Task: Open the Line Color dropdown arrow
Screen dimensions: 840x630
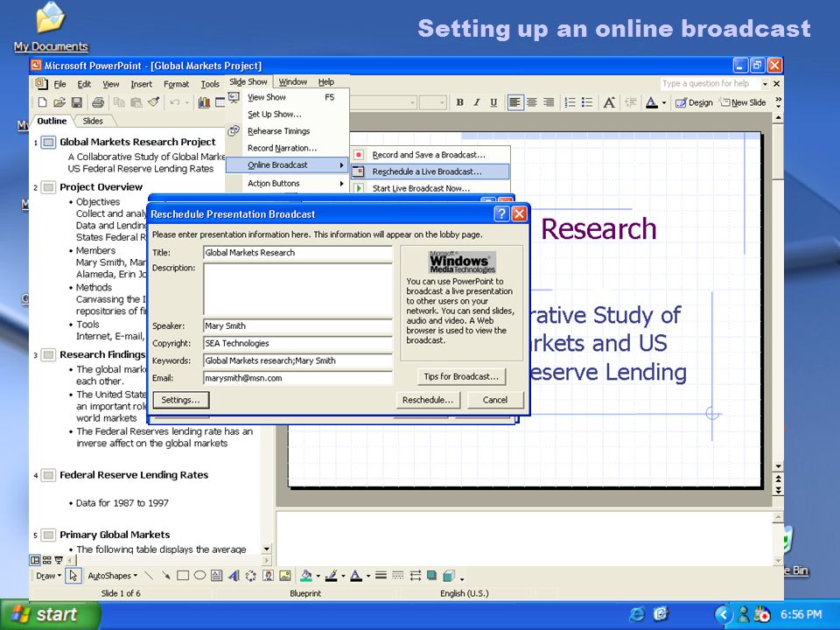Action: 343,577
